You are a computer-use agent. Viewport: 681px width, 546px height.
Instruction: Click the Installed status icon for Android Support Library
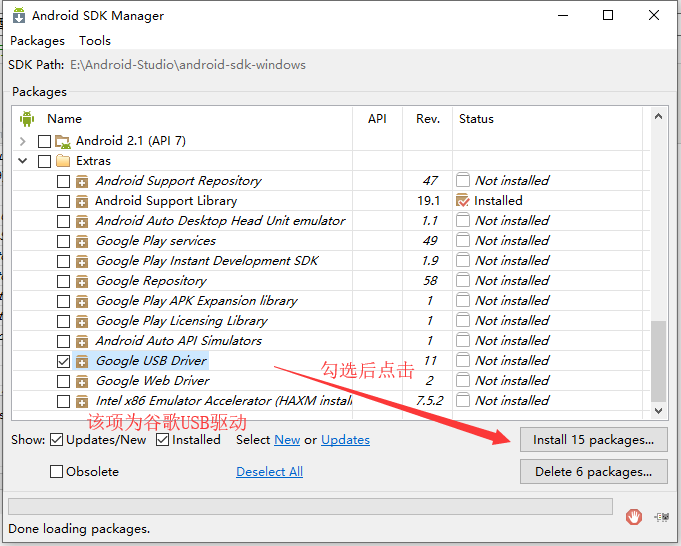coord(463,201)
